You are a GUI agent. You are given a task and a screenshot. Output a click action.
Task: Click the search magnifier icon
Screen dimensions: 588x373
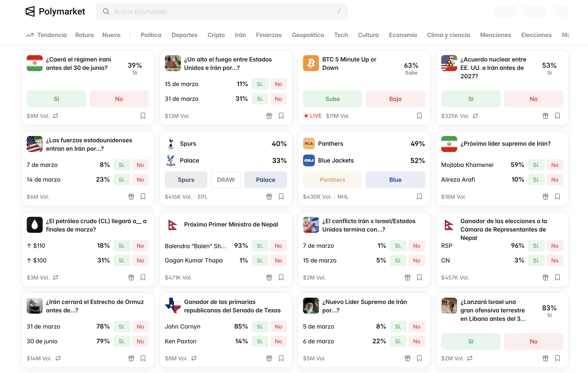click(x=106, y=11)
